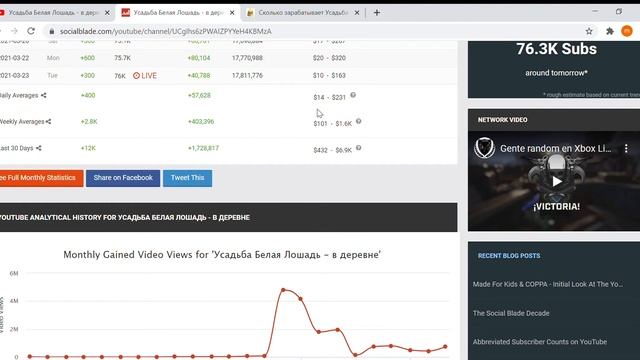Switch to the 'Сколько зарабатывает' tab

[x=302, y=13]
